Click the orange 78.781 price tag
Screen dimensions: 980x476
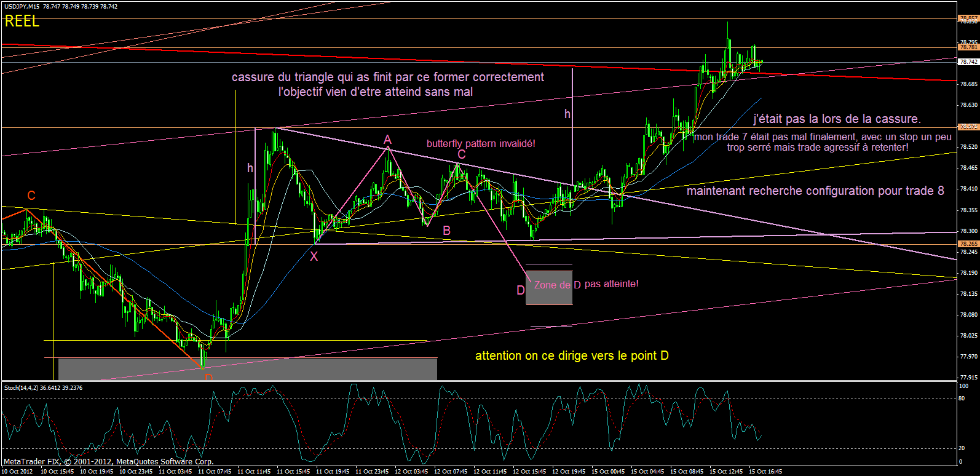pos(968,47)
